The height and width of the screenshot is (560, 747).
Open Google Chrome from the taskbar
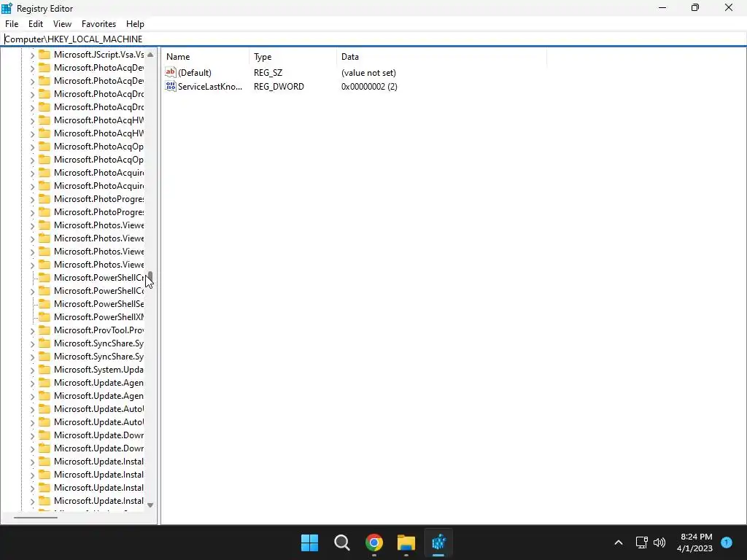(x=374, y=542)
